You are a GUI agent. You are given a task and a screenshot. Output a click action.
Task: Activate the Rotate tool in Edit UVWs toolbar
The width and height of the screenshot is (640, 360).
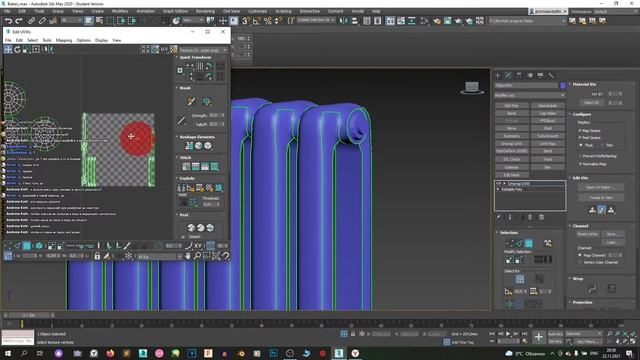[x=17, y=49]
